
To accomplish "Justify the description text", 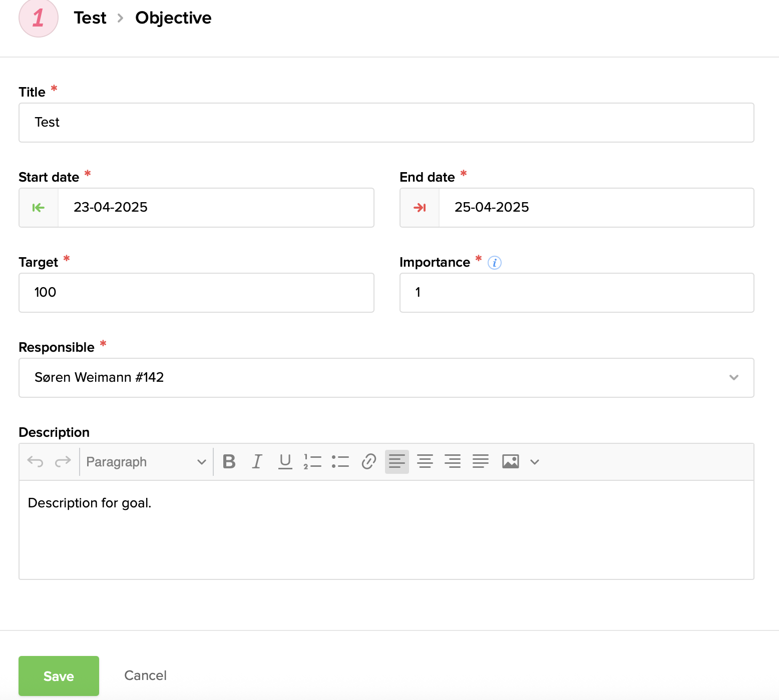I will point(481,461).
